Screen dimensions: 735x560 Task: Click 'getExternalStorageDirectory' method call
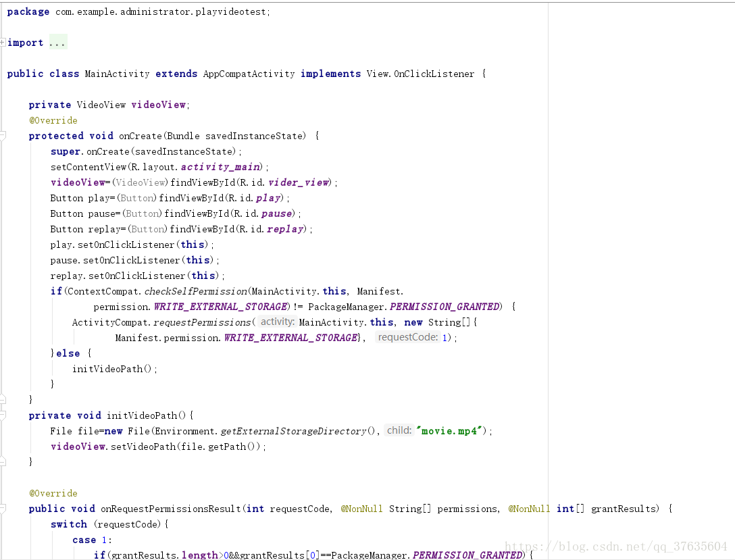[293, 431]
